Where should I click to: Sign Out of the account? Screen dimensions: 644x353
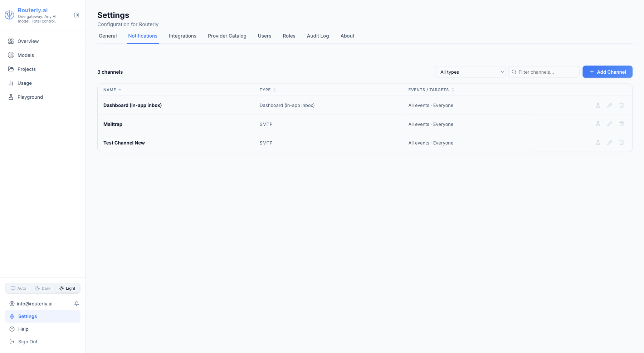click(43, 342)
